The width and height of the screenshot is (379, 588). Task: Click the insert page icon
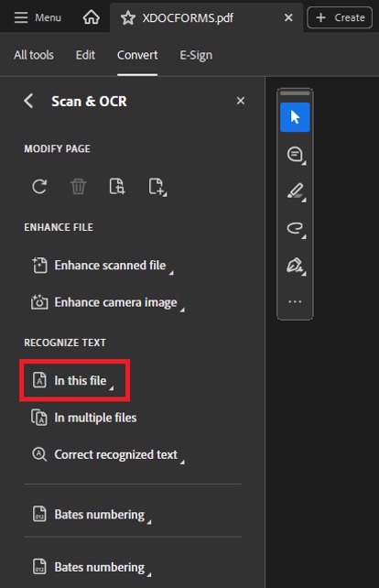pyautogui.click(x=157, y=187)
